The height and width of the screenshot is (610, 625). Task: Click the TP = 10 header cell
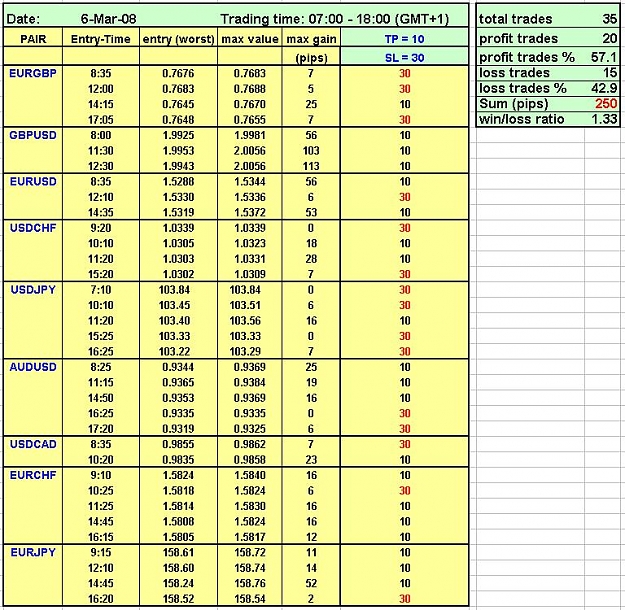click(x=405, y=39)
